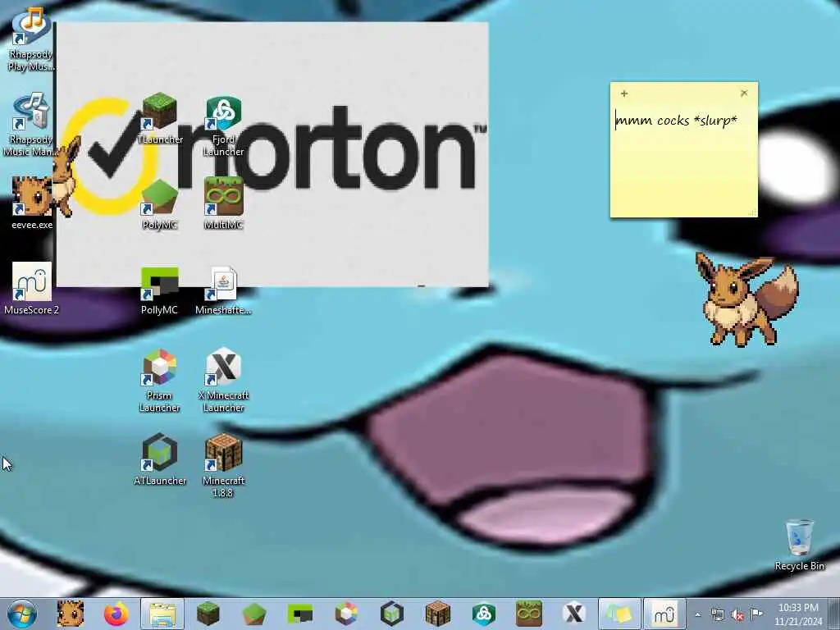The image size is (840, 630).
Task: Click the Show Desktop button at taskbar end
Action: (x=835, y=614)
